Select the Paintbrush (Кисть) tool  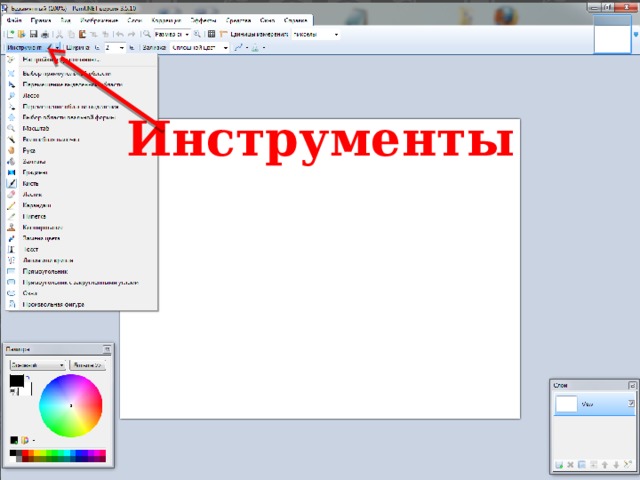pyautogui.click(x=82, y=184)
